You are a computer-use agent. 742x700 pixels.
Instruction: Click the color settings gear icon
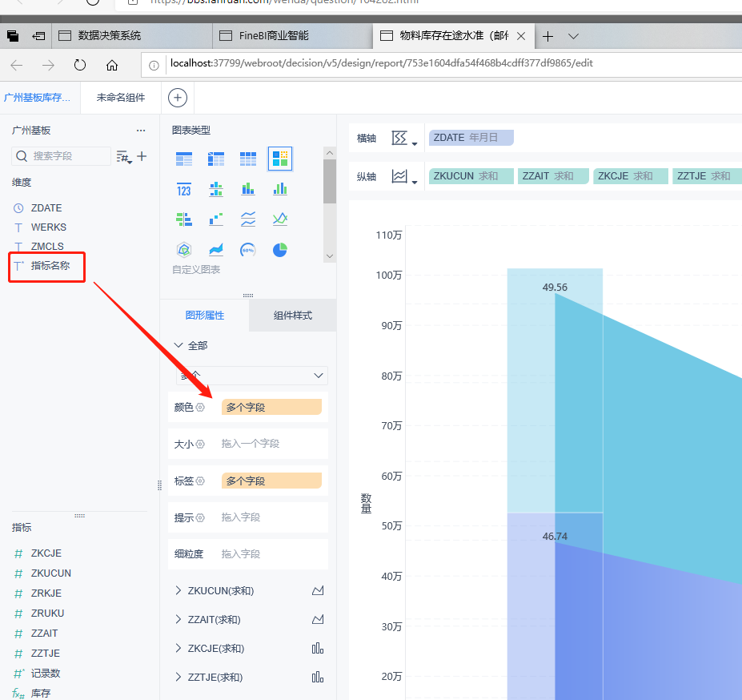coord(200,408)
